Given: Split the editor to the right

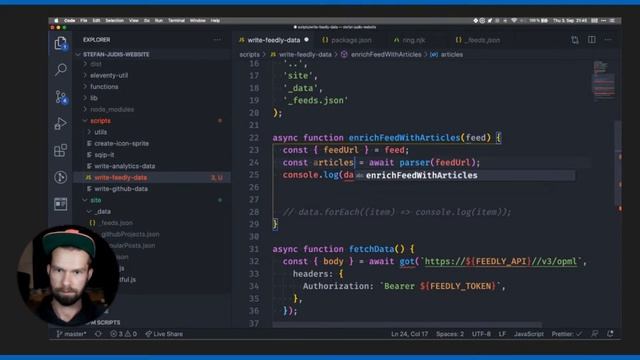Looking at the screenshot, I should (x=591, y=40).
